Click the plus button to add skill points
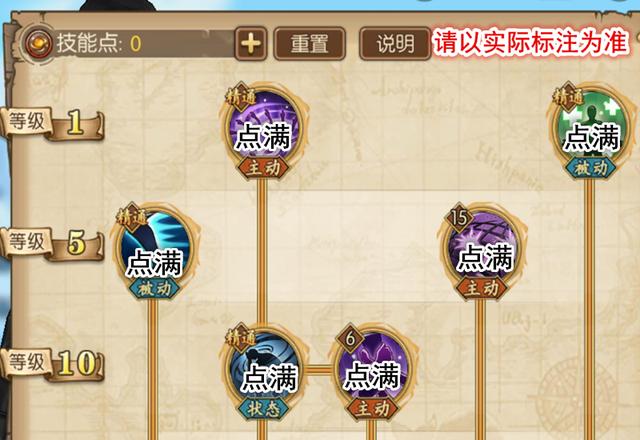The image size is (640, 440). point(251,43)
